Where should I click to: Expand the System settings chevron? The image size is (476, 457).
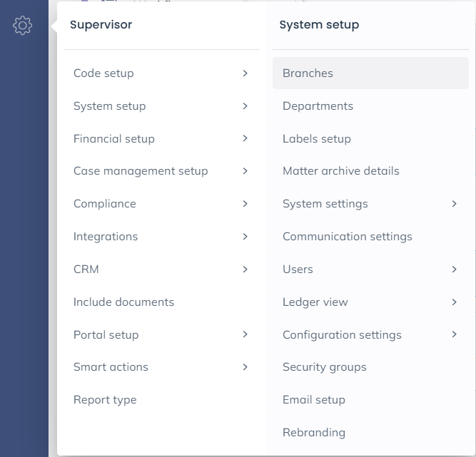click(454, 204)
